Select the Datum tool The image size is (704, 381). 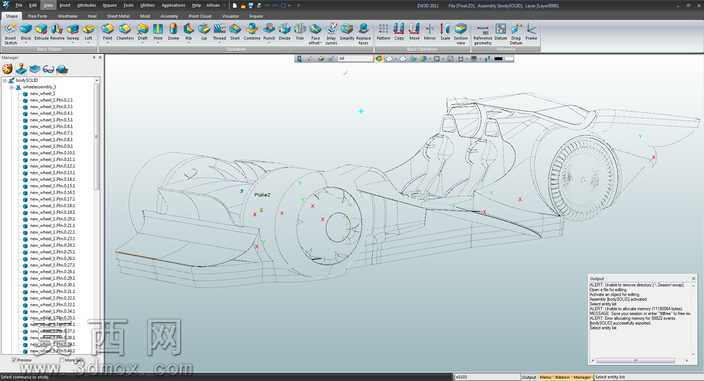500,32
